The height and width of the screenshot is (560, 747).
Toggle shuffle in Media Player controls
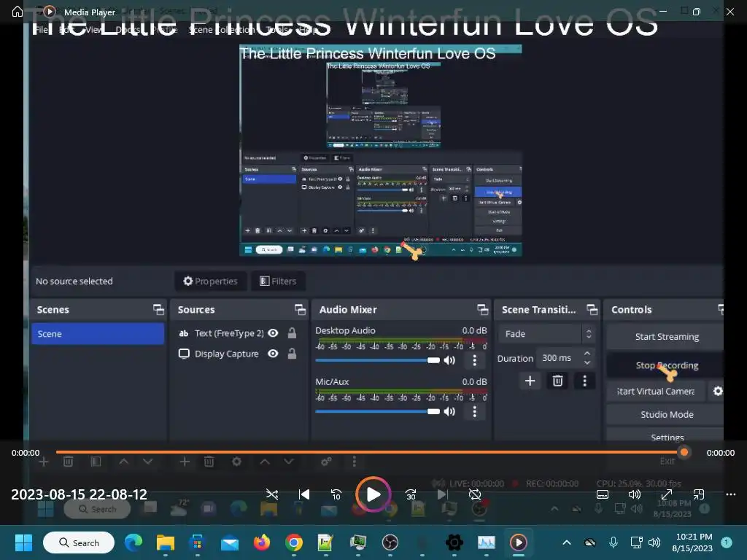coord(272,494)
